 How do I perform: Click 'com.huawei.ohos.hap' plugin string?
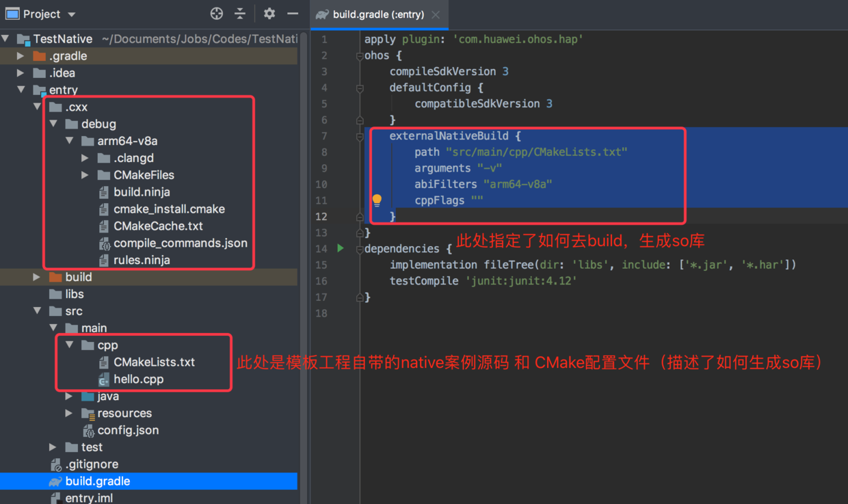(518, 39)
